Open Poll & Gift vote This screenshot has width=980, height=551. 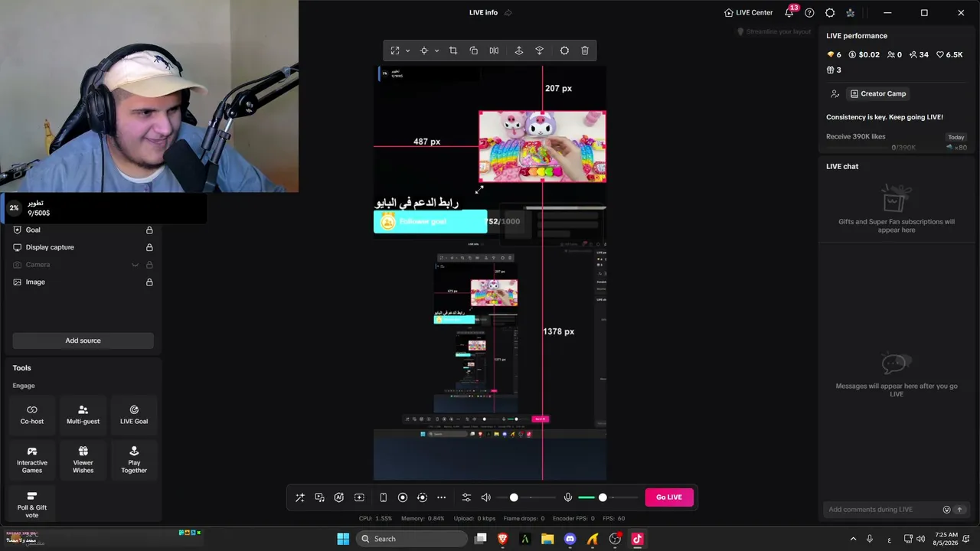[32, 504]
